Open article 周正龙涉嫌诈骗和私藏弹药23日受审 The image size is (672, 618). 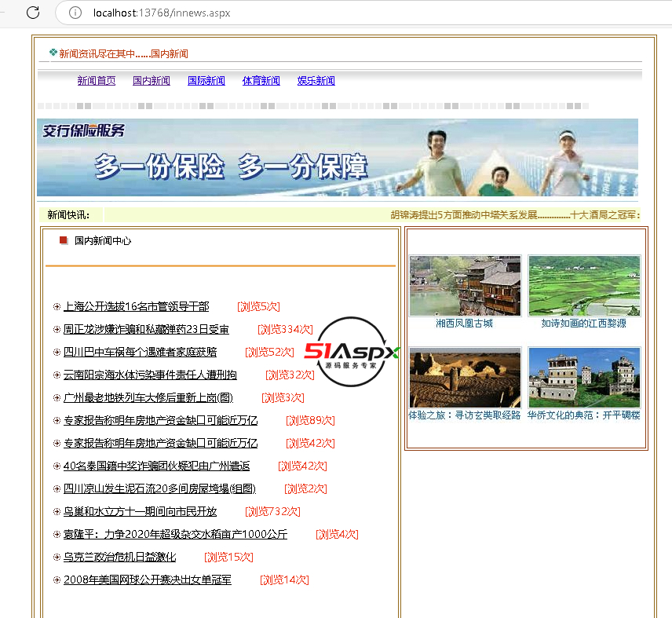[x=146, y=329]
